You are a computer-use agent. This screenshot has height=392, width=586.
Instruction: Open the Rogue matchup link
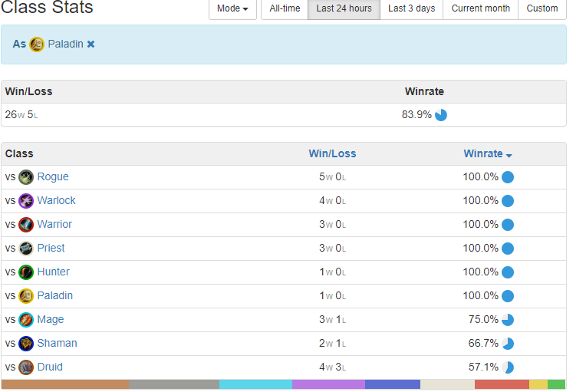pos(53,176)
